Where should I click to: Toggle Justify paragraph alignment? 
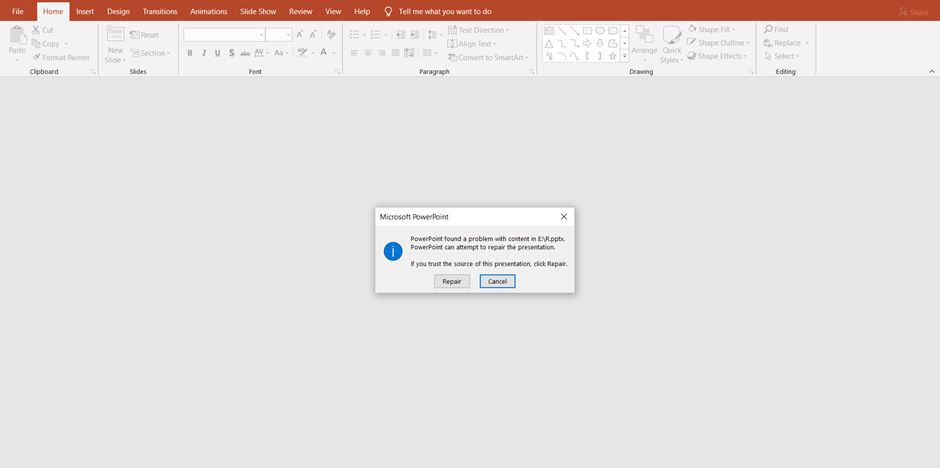396,53
